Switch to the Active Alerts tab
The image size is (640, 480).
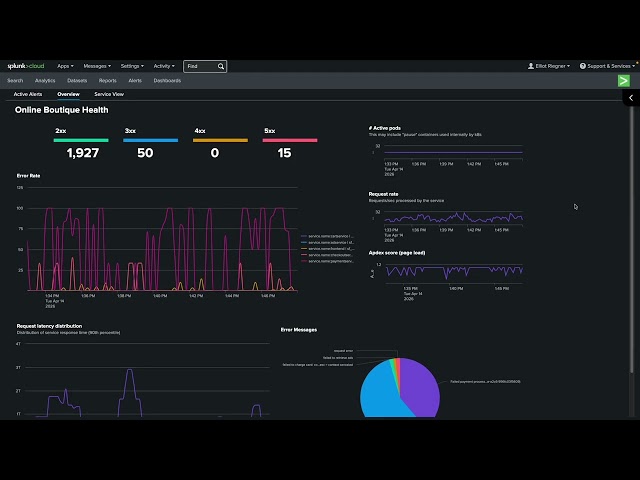[28, 94]
